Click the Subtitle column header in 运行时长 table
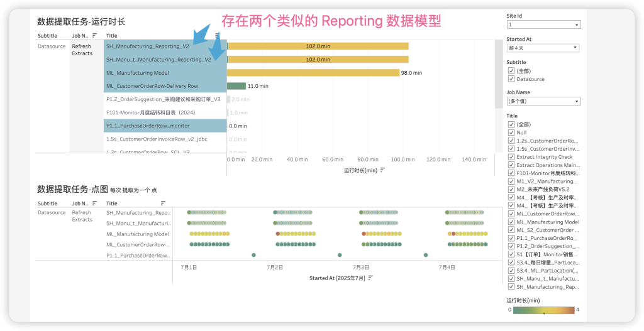 point(48,36)
